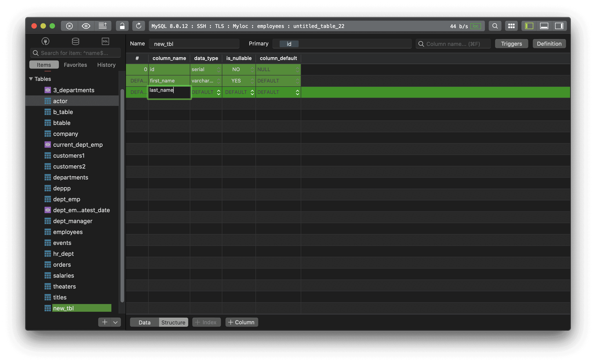Open the chevron menu beside sidebar plus
This screenshot has height=364, width=596.
(116, 322)
